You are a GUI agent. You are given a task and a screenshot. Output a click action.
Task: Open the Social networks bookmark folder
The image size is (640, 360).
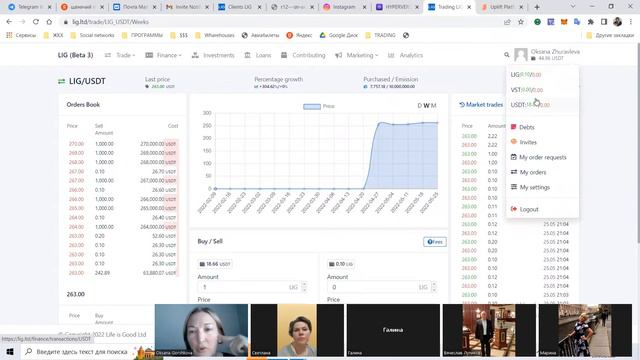coord(93,36)
